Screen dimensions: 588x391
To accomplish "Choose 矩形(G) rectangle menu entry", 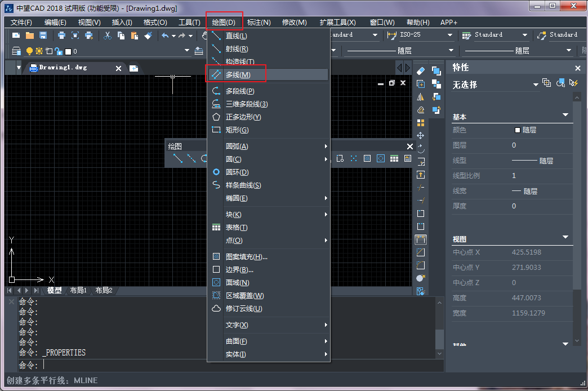I will [237, 130].
